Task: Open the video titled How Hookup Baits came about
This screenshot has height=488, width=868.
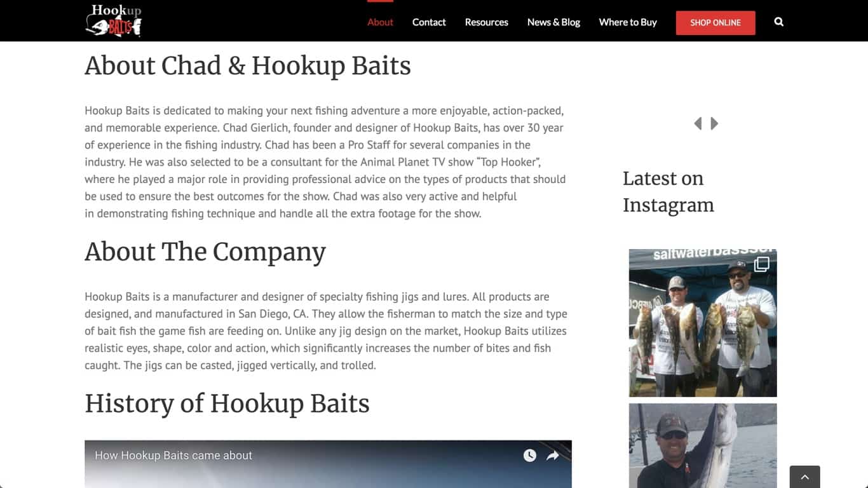Action: click(x=173, y=456)
